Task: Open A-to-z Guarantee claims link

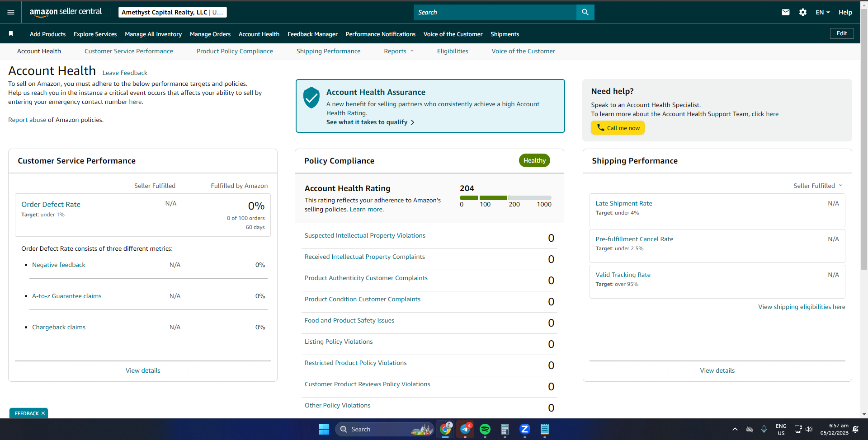Action: pos(67,296)
